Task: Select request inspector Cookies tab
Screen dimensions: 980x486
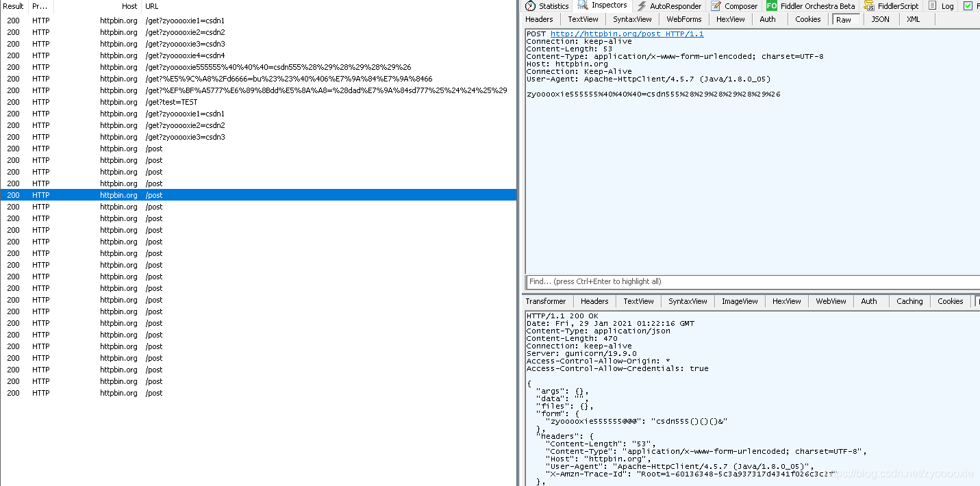Action: pos(808,19)
